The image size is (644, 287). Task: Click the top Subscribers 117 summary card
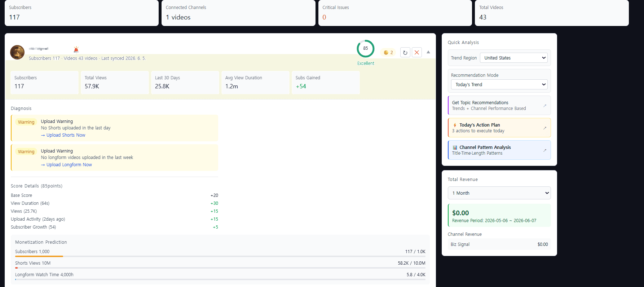(81, 13)
